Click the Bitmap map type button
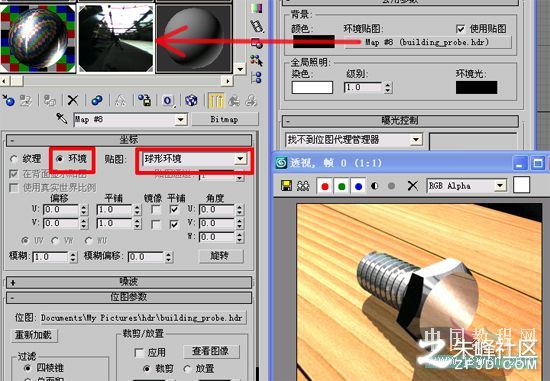 pos(224,119)
